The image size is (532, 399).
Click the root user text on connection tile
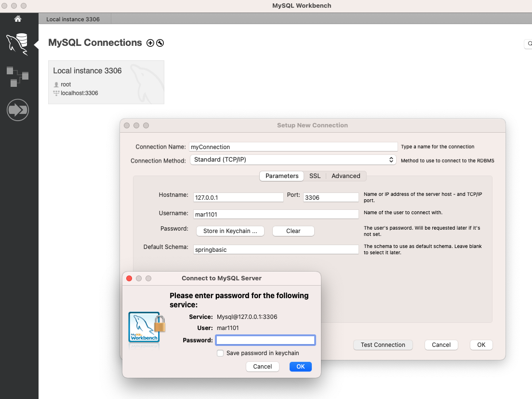(66, 84)
